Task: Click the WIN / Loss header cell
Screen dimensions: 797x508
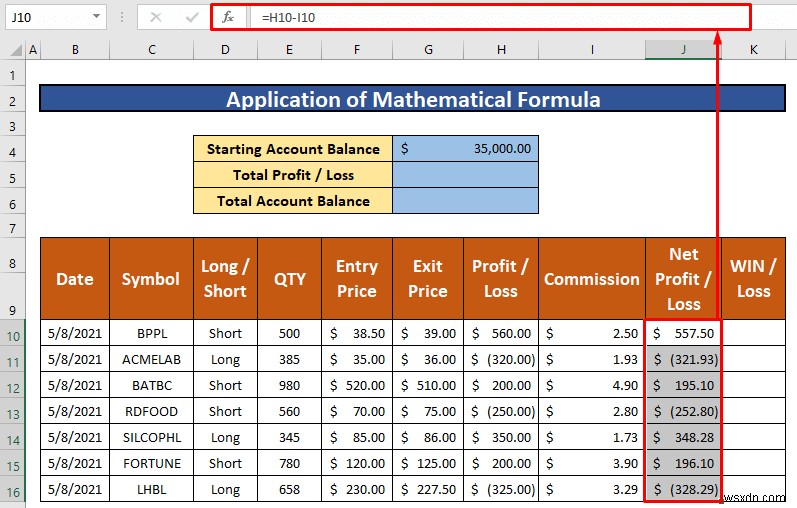Action: coord(754,279)
